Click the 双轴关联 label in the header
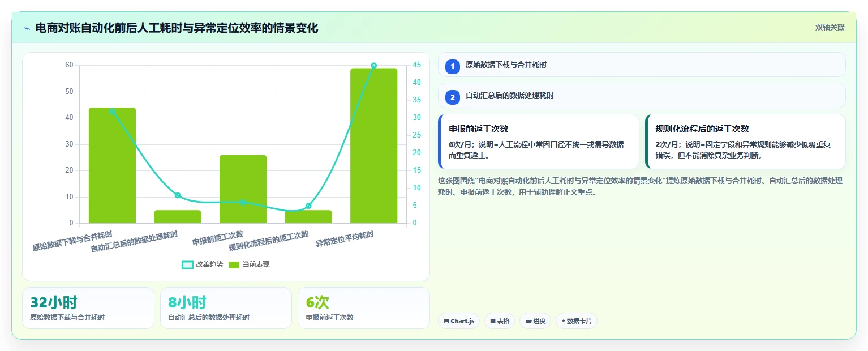868x351 pixels. pyautogui.click(x=830, y=28)
